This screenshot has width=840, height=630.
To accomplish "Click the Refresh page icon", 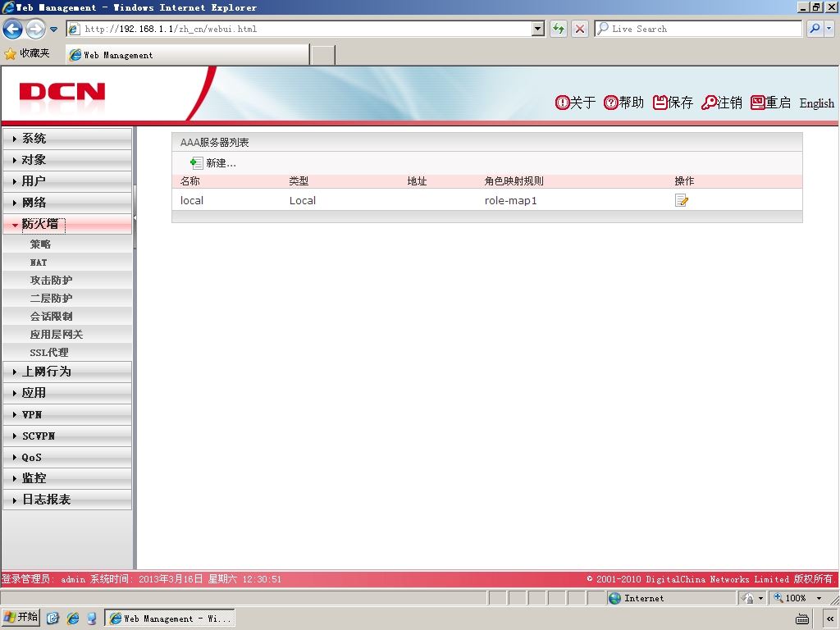I will [558, 29].
